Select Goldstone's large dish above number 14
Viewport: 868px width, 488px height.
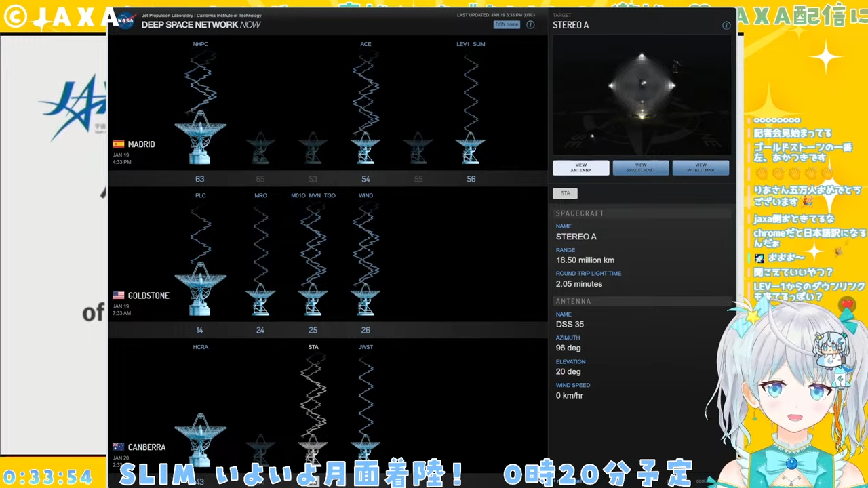click(200, 289)
